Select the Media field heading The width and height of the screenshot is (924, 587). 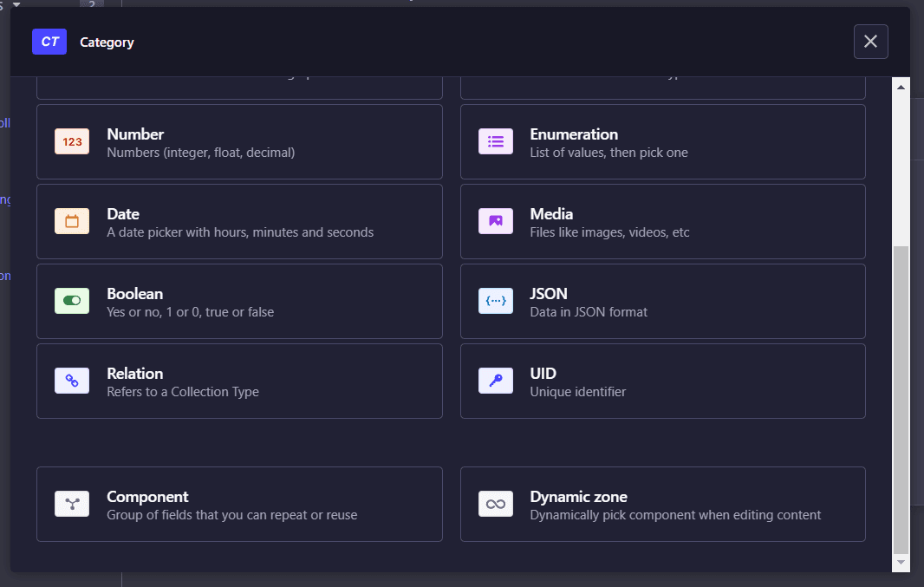[551, 214]
